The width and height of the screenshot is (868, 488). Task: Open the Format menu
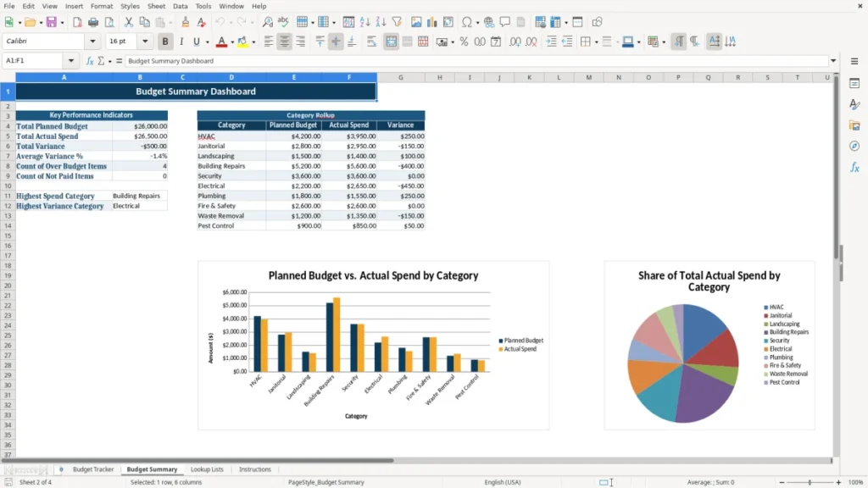click(x=102, y=6)
